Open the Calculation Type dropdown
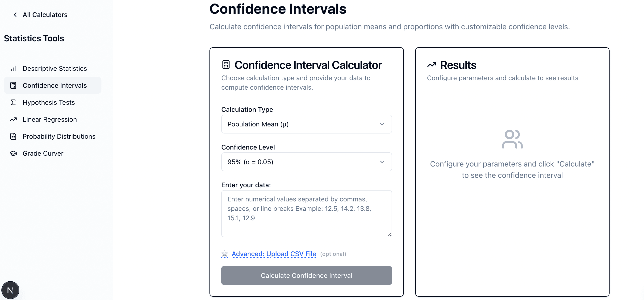The height and width of the screenshot is (300, 644). [x=306, y=124]
